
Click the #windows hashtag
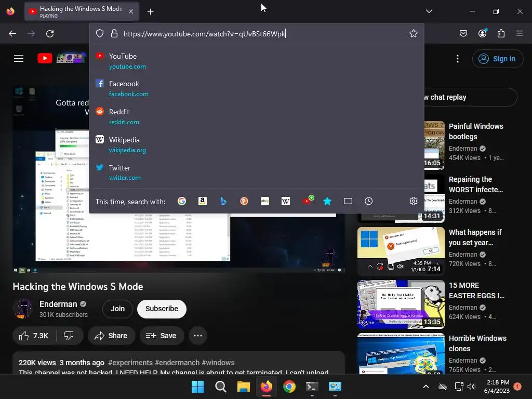[218, 363]
